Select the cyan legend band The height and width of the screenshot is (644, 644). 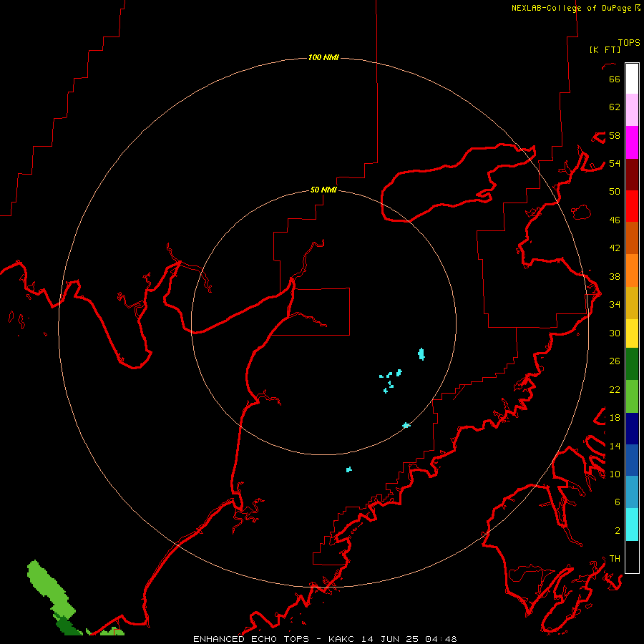tap(632, 525)
